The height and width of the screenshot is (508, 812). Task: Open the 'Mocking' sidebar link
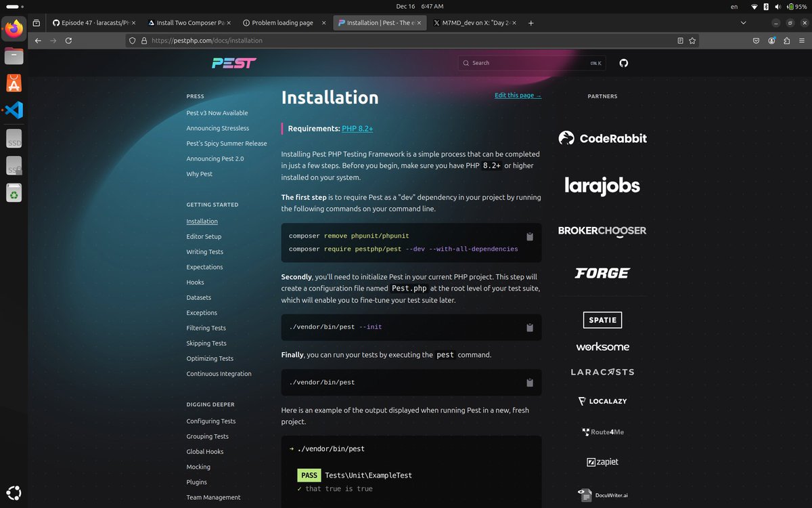pos(198,467)
